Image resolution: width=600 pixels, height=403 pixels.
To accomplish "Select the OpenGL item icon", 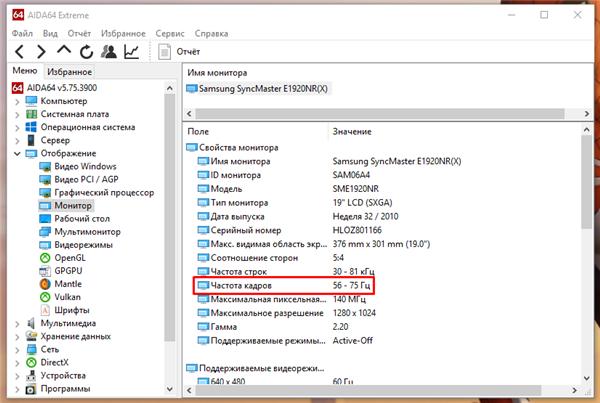I will [45, 258].
